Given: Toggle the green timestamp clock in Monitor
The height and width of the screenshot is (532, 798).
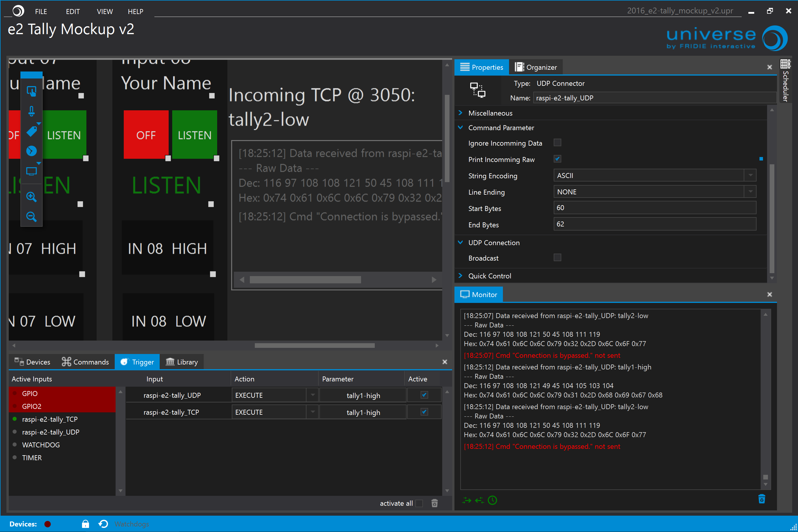Looking at the screenshot, I should (492, 500).
